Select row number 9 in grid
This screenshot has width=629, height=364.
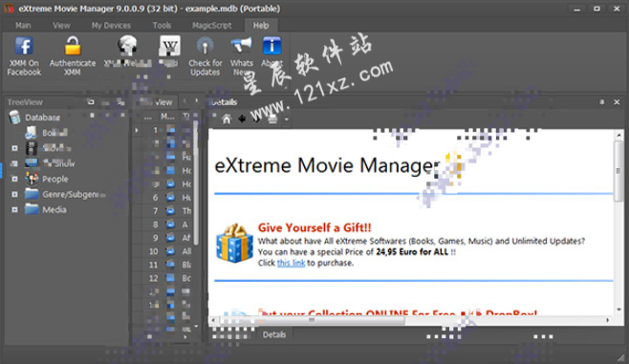coord(155,238)
